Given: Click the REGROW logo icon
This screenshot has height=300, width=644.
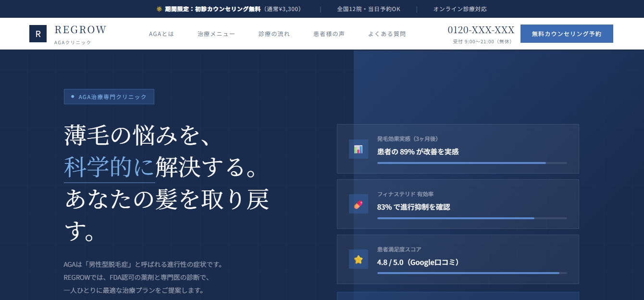Looking at the screenshot, I should point(38,34).
